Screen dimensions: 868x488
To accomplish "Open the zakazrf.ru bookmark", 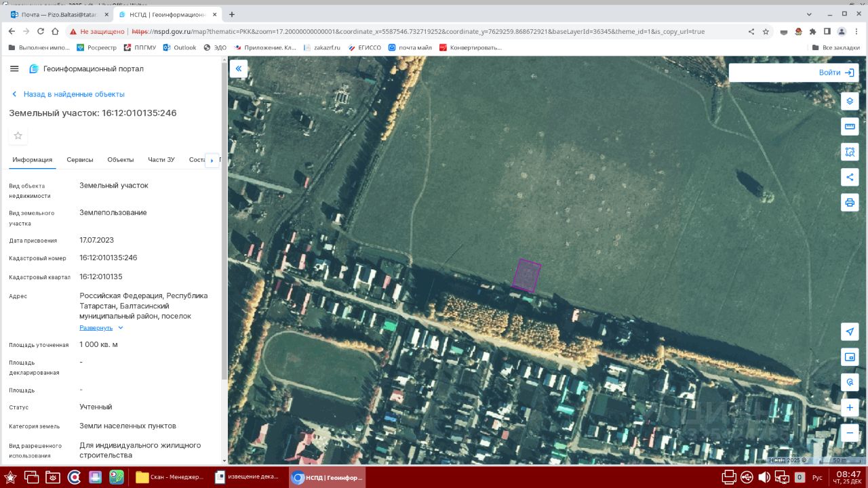I will point(322,47).
